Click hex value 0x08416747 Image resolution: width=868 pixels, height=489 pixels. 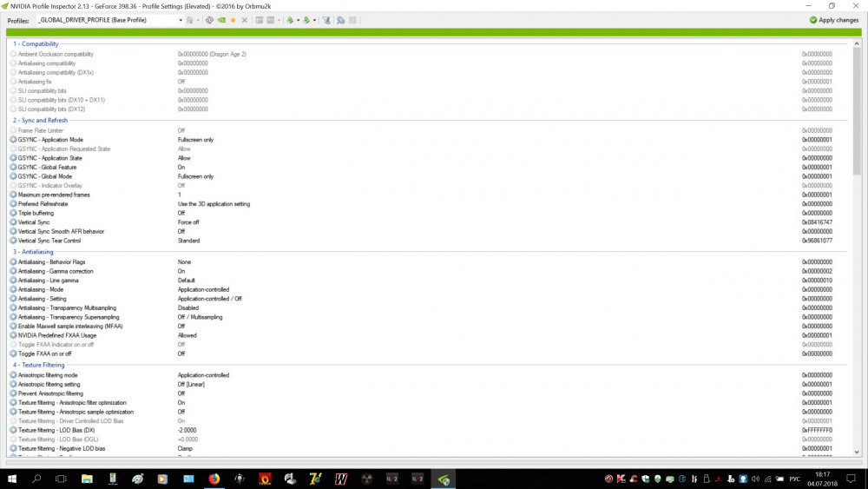tap(817, 222)
